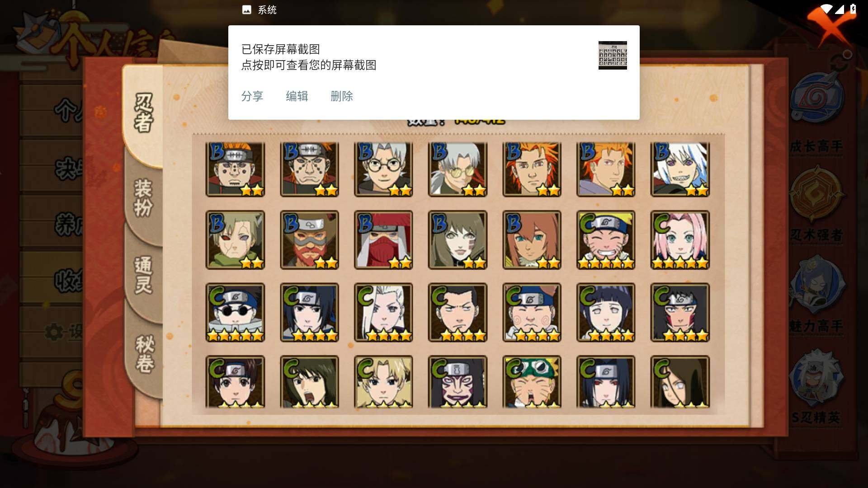Select the 忍者 tab
The width and height of the screenshot is (868, 488).
coord(144,113)
